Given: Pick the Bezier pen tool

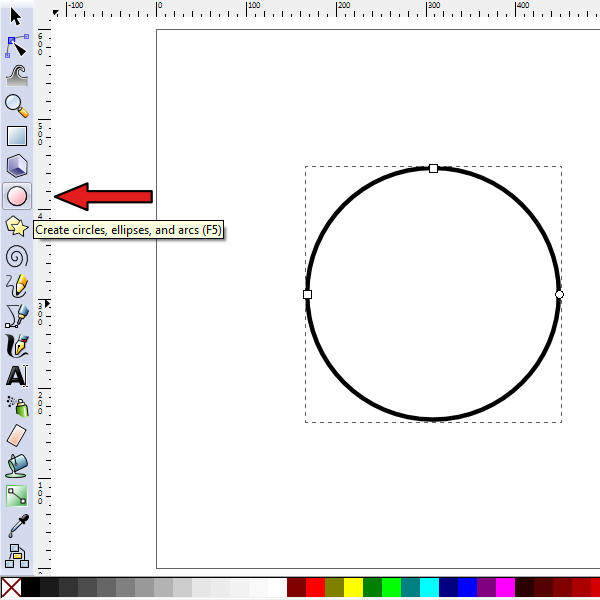Looking at the screenshot, I should click(x=17, y=316).
